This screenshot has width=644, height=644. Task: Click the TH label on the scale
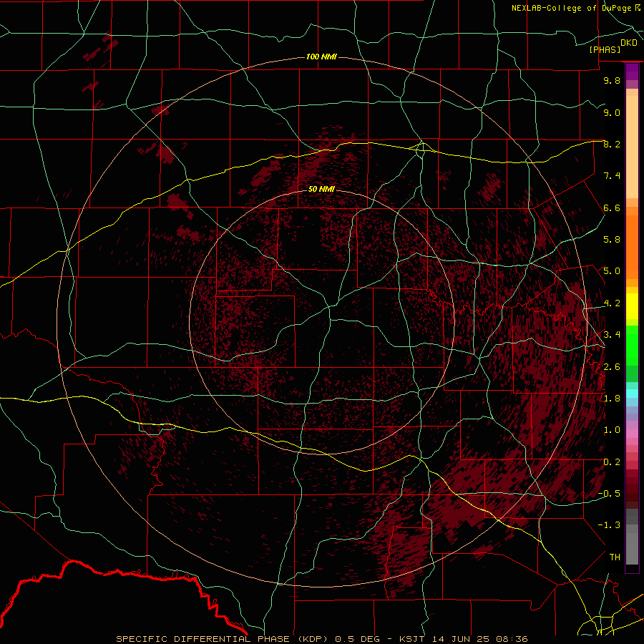coord(615,557)
